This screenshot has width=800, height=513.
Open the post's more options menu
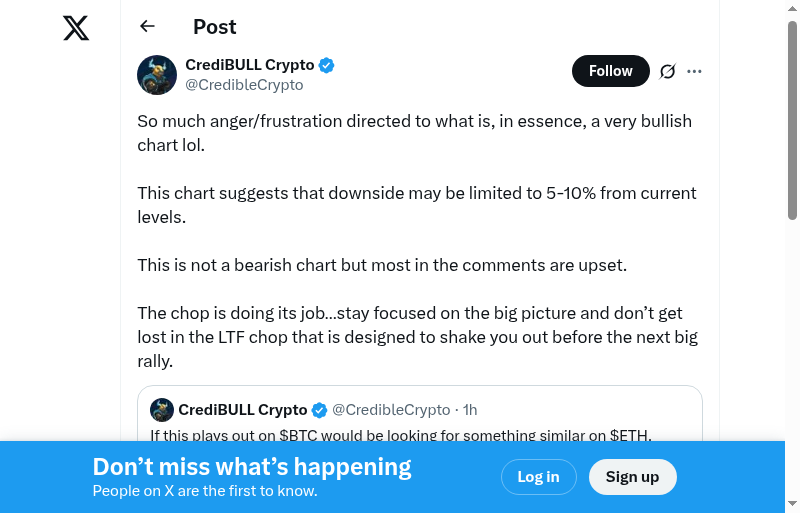pyautogui.click(x=695, y=71)
